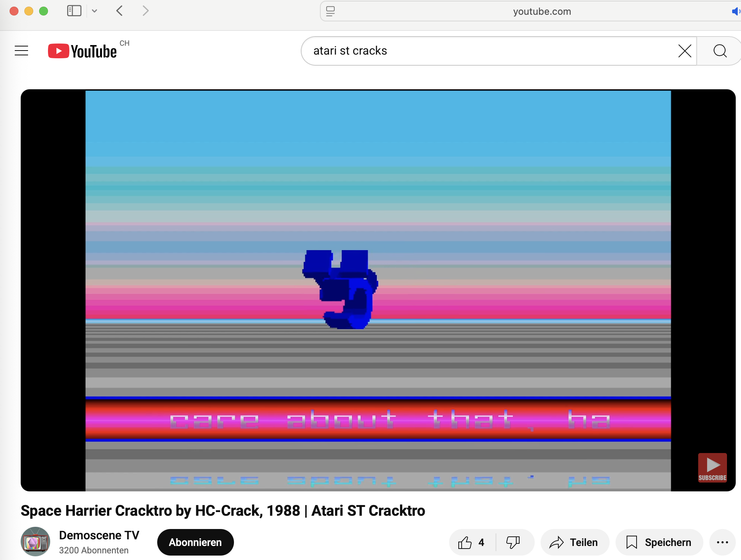Expand the sidebar tab group dropdown chevron
This screenshot has height=560, width=741.
[x=94, y=11]
